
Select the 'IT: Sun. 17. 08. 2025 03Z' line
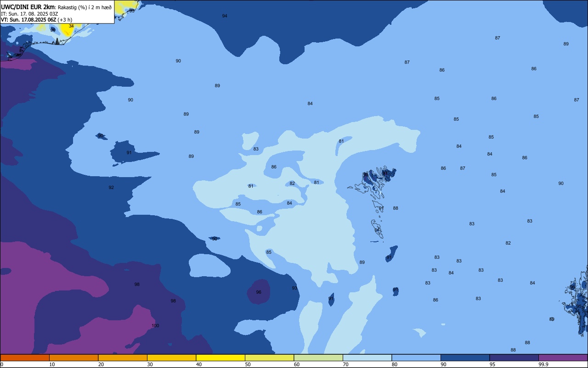click(29, 14)
